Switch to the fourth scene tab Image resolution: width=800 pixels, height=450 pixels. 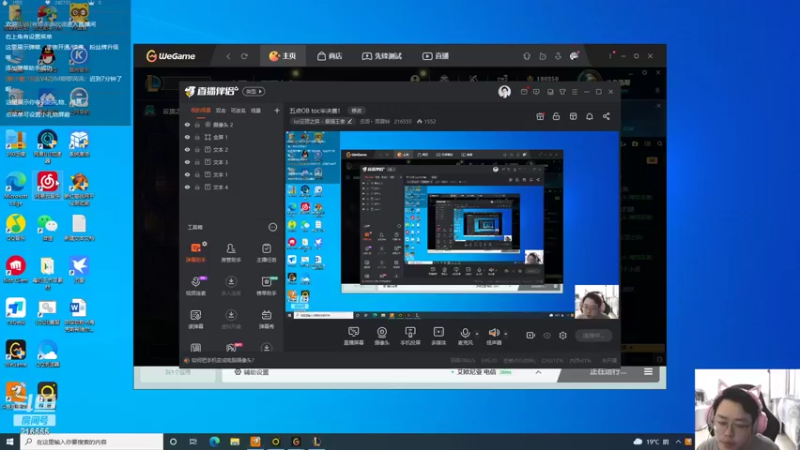pyautogui.click(x=256, y=110)
